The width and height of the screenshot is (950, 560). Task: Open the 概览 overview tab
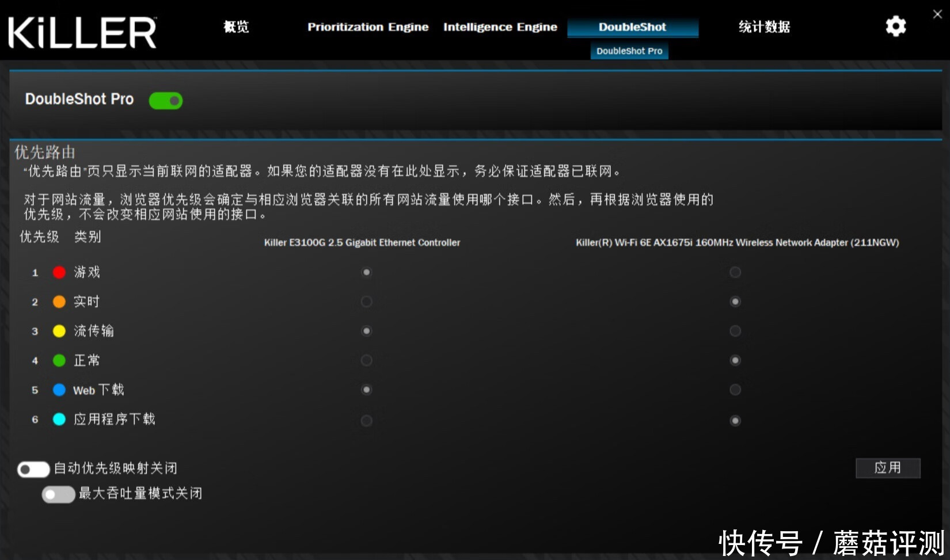point(236,27)
